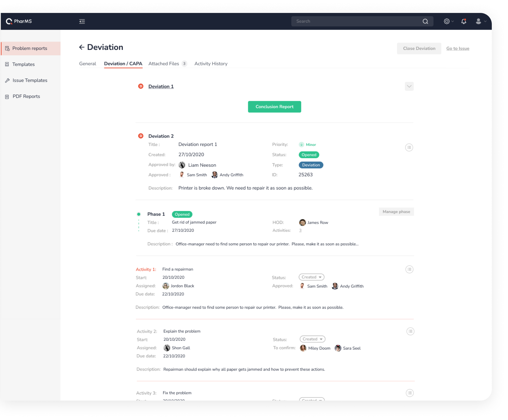
Task: Open the notifications bell
Action: (x=464, y=21)
